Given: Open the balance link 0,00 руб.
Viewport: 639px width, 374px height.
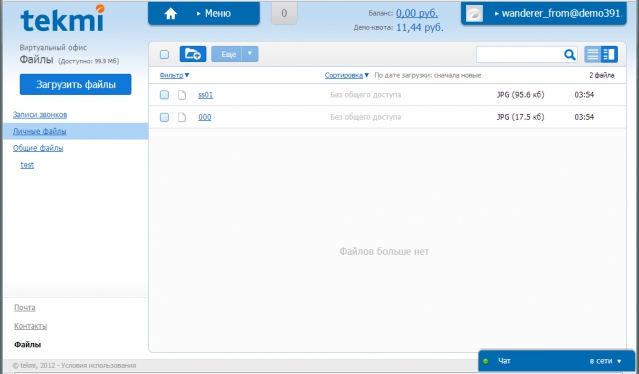Looking at the screenshot, I should click(417, 13).
